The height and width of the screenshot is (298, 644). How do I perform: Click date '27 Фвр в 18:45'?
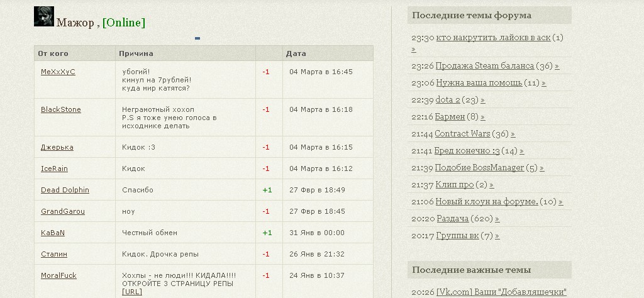coord(317,211)
